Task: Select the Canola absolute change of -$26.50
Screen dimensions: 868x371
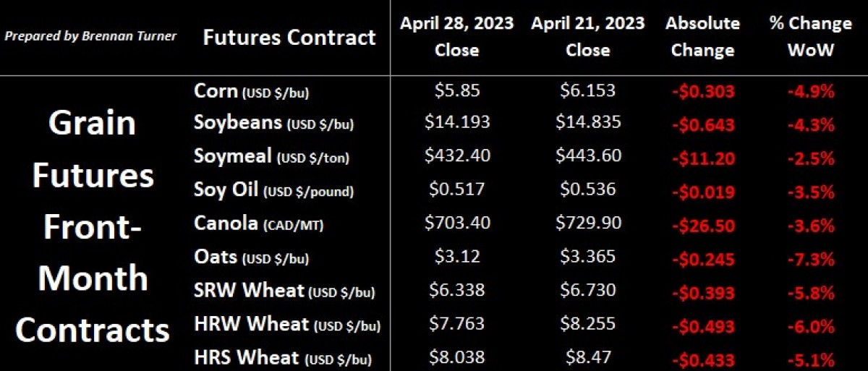Action: [x=703, y=225]
